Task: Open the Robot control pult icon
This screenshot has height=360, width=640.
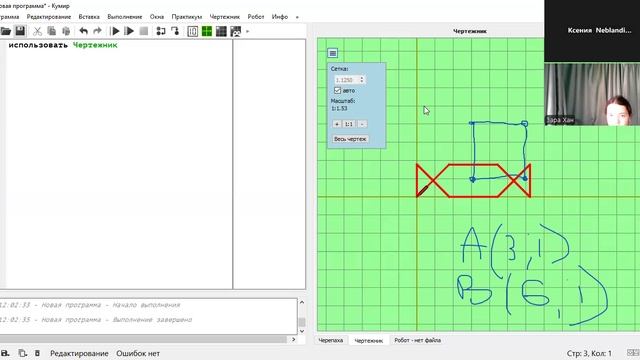Action: point(236,31)
